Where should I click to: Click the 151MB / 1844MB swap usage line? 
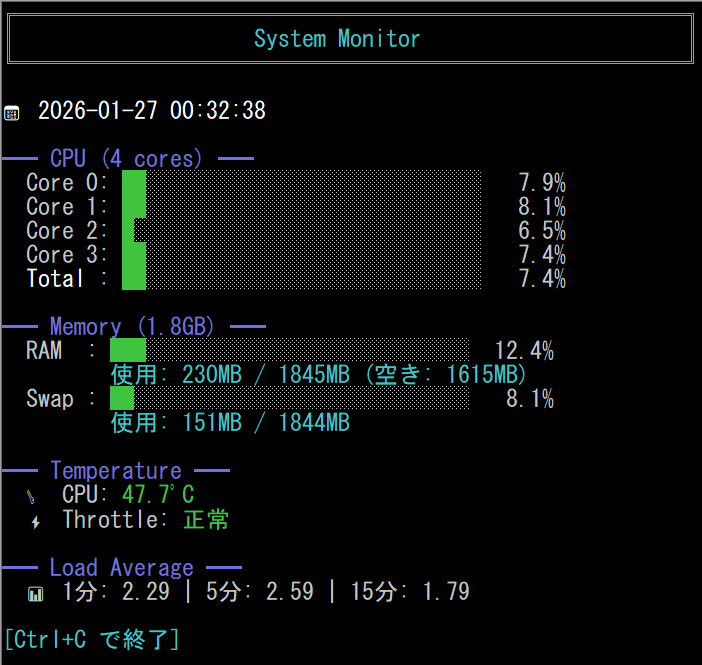[x=230, y=422]
